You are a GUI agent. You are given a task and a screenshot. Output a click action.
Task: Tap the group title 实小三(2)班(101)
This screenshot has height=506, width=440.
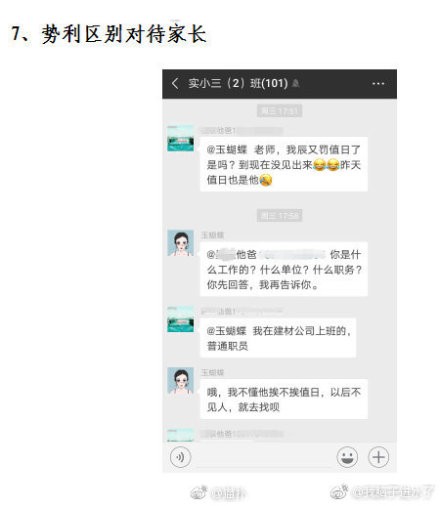[x=238, y=83]
